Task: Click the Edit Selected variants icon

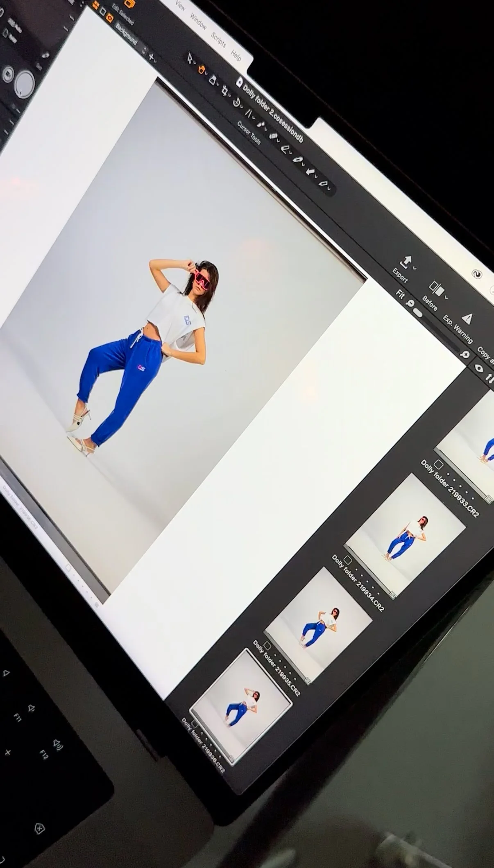Action: pos(129,3)
